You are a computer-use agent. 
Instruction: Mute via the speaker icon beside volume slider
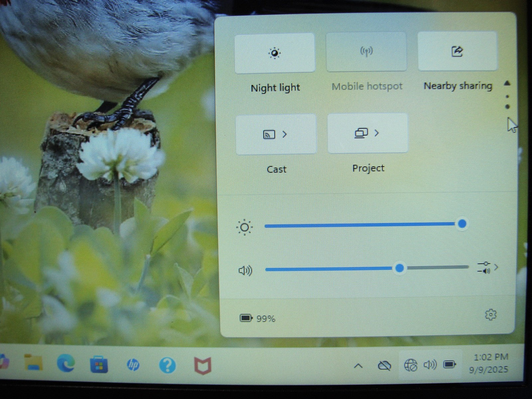[x=245, y=271]
